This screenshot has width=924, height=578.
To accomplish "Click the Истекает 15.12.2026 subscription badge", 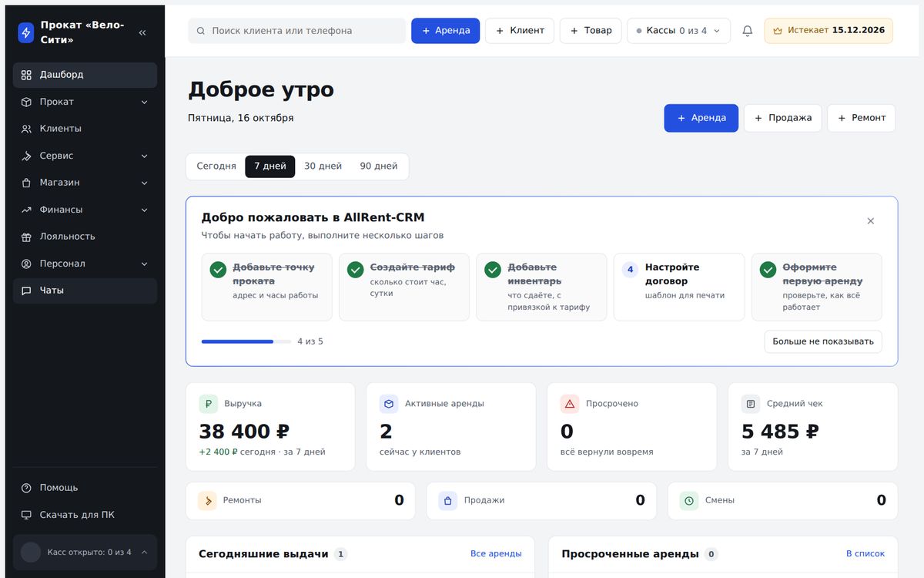I will [829, 31].
